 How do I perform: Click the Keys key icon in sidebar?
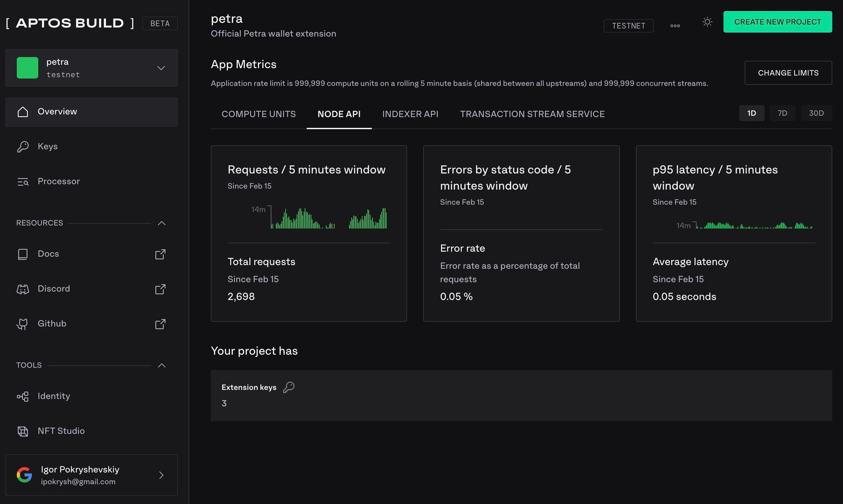click(23, 147)
